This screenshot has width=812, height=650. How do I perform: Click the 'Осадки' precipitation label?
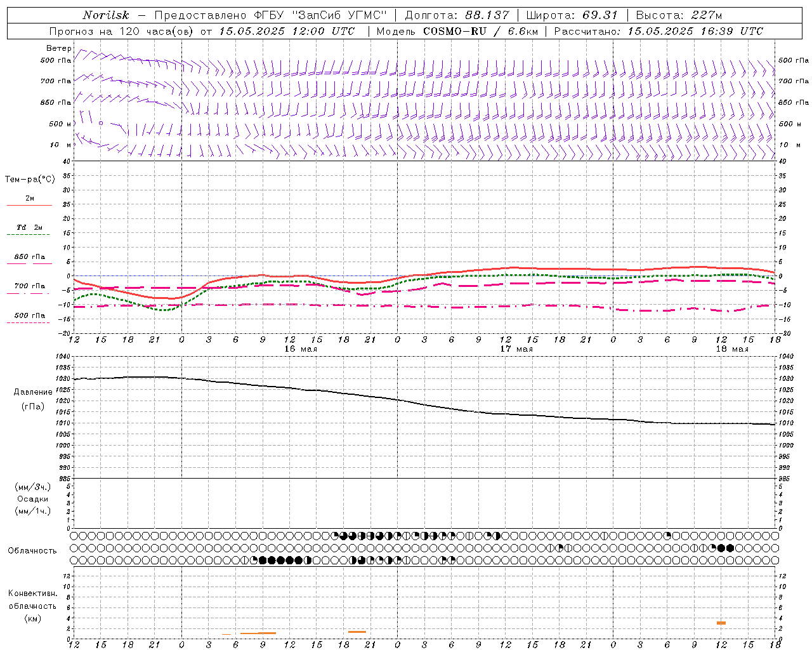pyautogui.click(x=33, y=499)
